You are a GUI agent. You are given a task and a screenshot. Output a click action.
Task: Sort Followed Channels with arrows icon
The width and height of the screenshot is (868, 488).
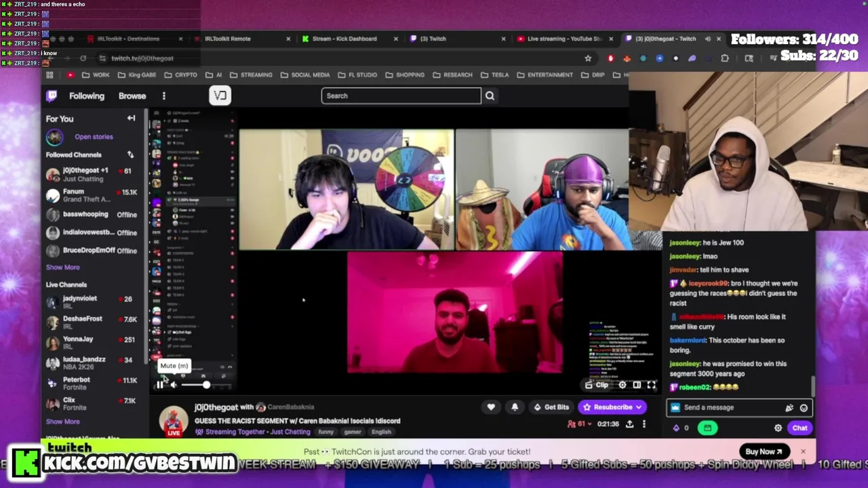point(130,155)
